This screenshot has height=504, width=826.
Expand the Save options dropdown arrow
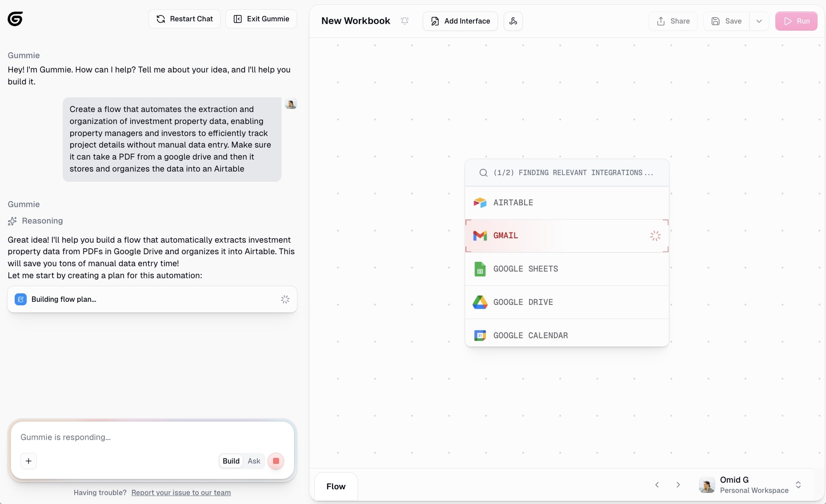pos(759,21)
